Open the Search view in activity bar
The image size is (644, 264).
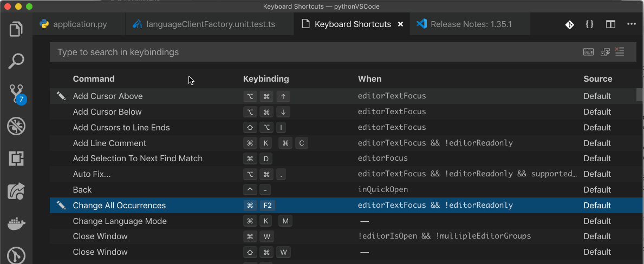pos(16,61)
